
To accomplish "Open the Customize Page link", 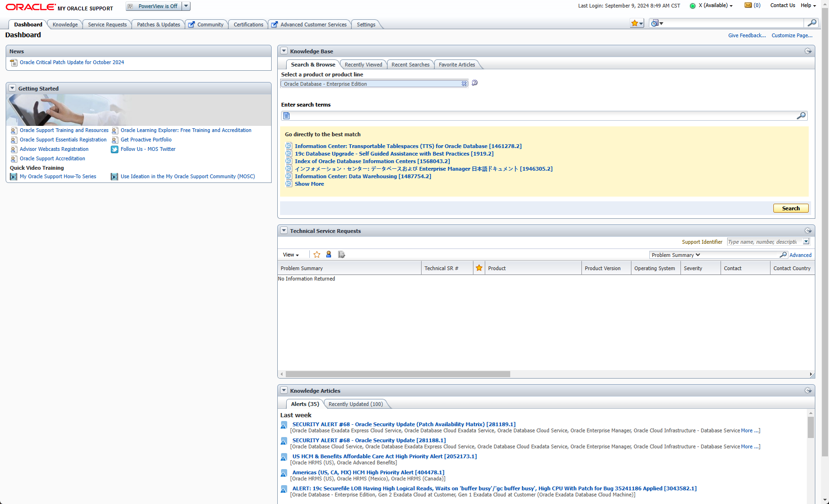I will [792, 35].
